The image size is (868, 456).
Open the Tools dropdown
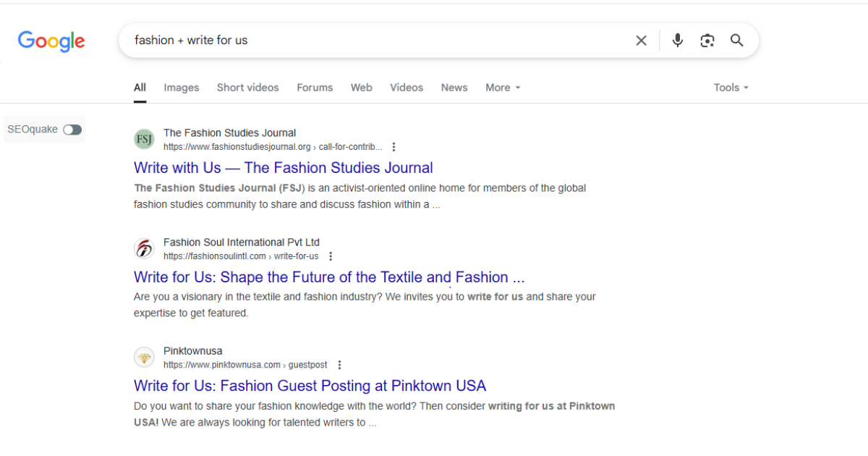pyautogui.click(x=731, y=88)
